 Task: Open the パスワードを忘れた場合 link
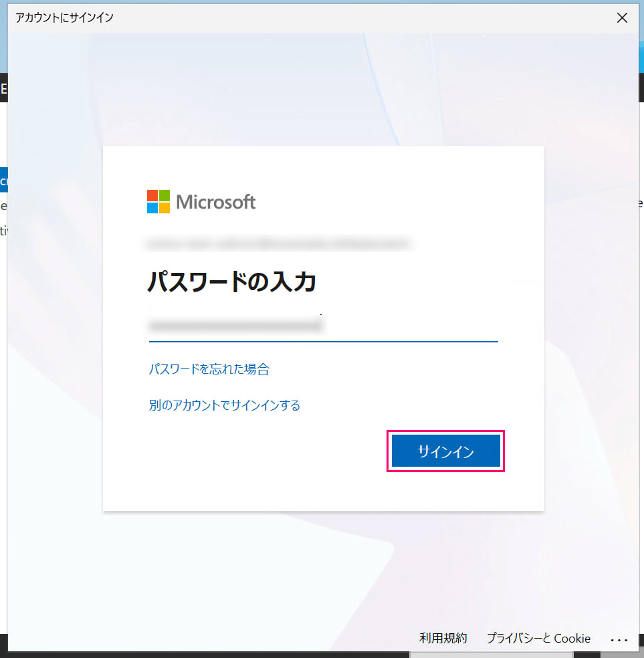[x=209, y=369]
